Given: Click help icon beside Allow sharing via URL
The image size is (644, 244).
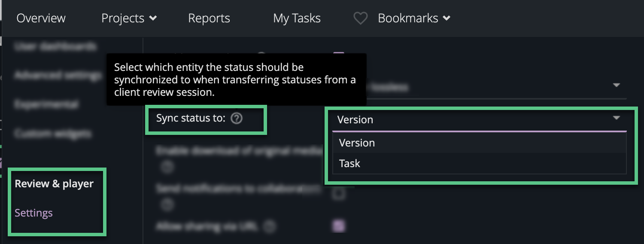Looking at the screenshot, I should tap(270, 226).
